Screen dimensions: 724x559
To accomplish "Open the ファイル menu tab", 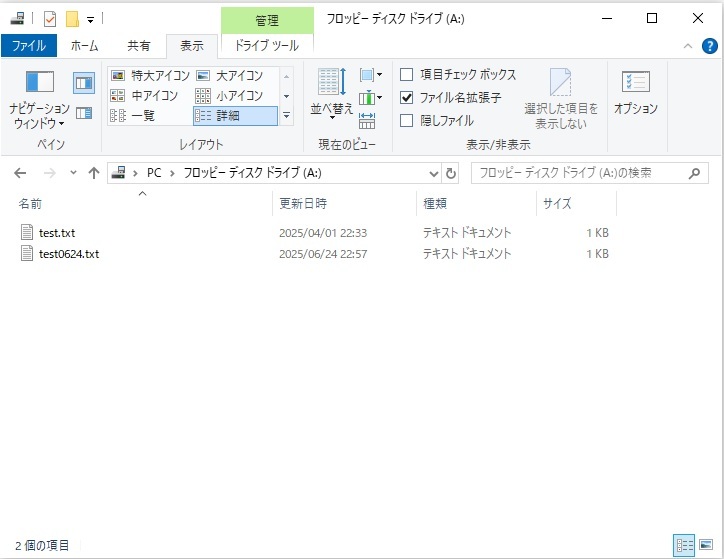I will tap(29, 46).
